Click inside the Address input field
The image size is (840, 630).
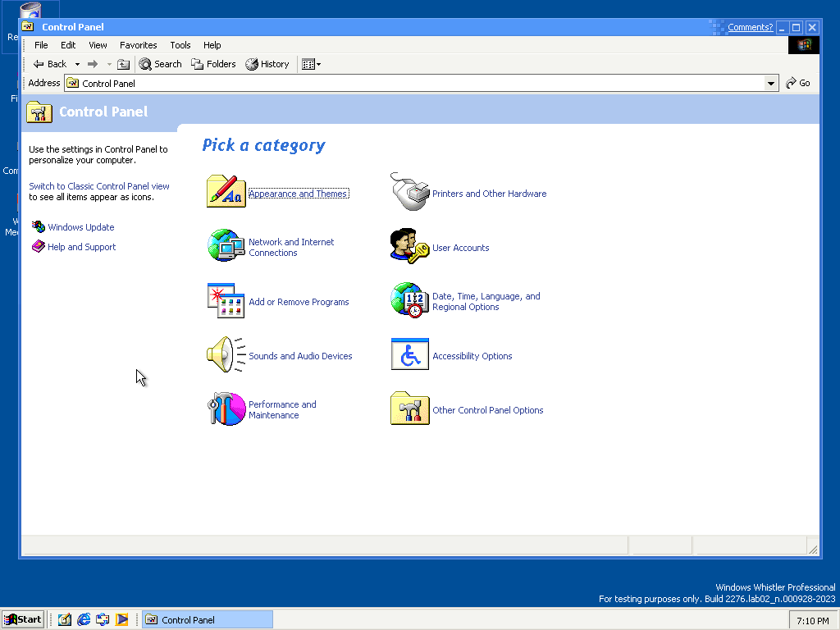[x=422, y=83]
